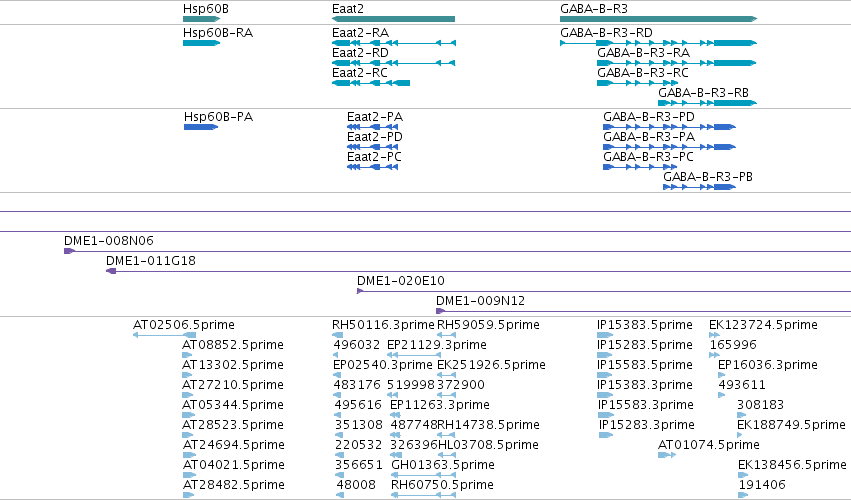The height and width of the screenshot is (500, 851).
Task: Select the RH14738.5prime EST label
Action: point(488,425)
